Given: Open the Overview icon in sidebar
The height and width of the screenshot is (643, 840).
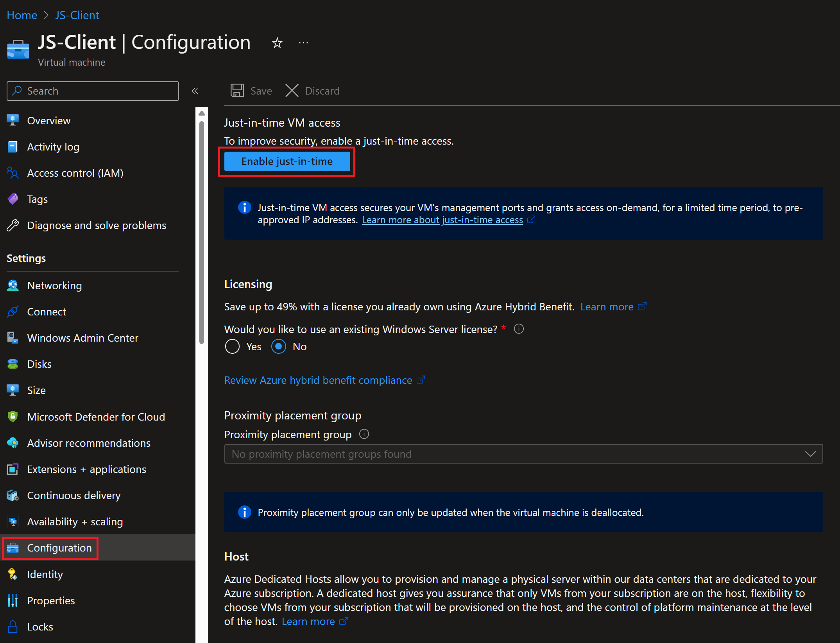Looking at the screenshot, I should tap(13, 120).
